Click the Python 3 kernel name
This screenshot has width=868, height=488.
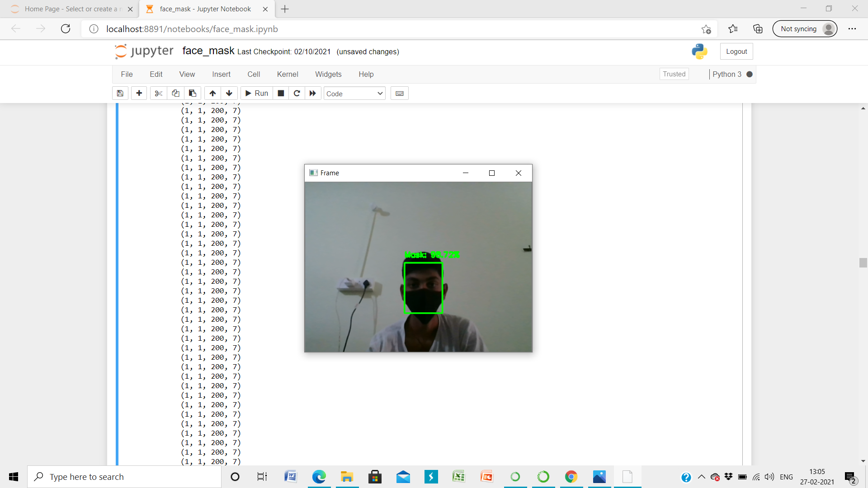click(727, 74)
